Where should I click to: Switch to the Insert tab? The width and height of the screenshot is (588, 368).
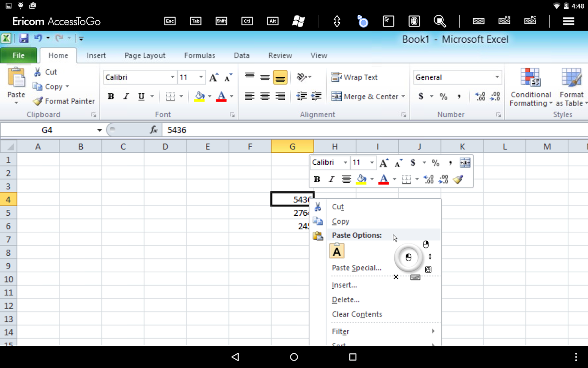96,55
